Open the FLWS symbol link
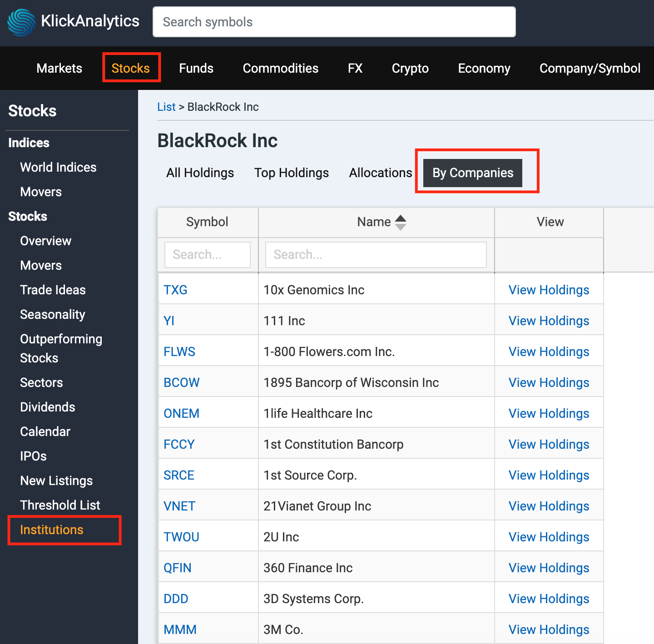Viewport: 654px width, 644px height. pos(179,352)
